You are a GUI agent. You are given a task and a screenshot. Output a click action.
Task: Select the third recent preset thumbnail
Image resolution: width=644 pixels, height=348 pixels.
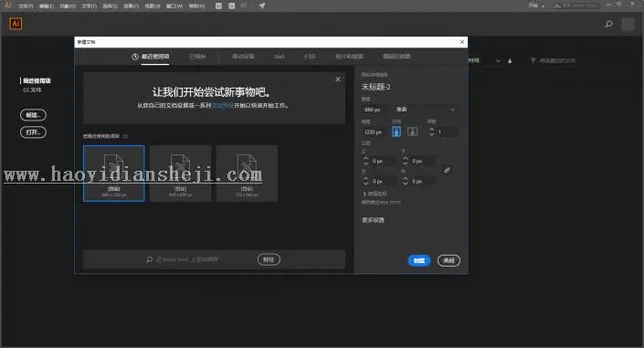247,174
